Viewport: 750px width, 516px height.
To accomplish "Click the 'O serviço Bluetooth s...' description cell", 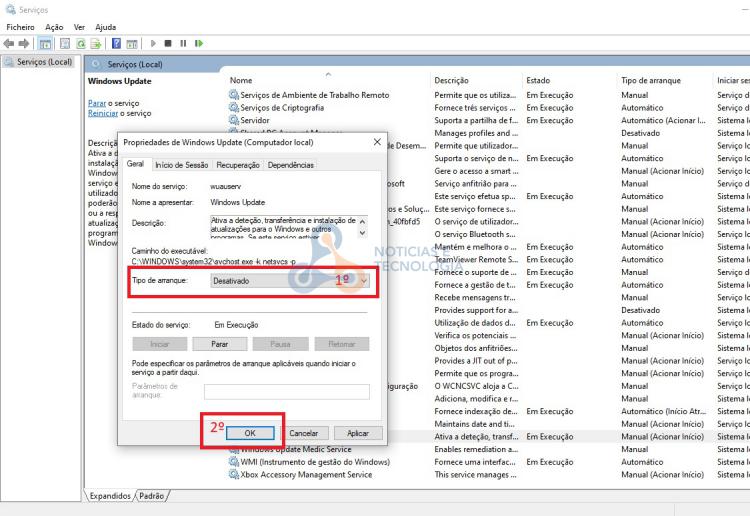I will pos(474,234).
